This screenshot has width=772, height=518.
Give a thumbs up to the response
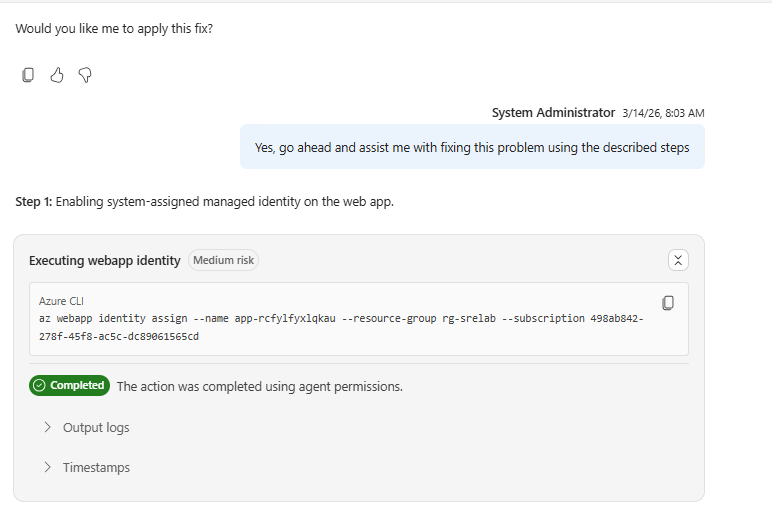point(57,75)
